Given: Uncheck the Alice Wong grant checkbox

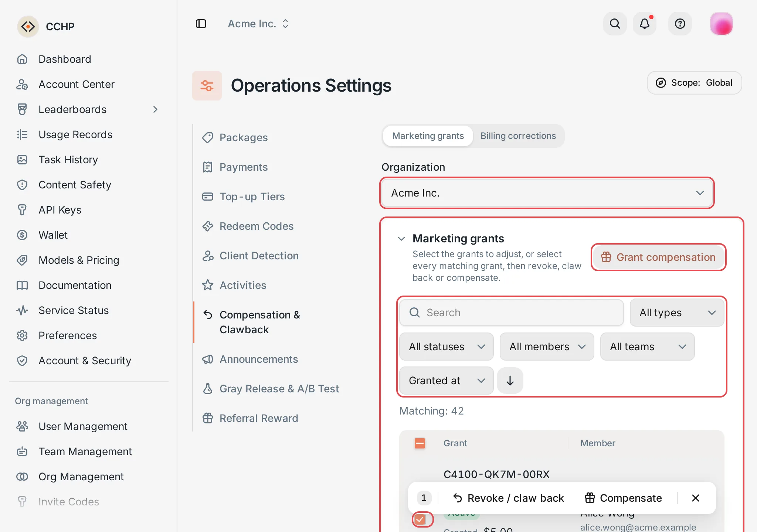Looking at the screenshot, I should coord(420,519).
